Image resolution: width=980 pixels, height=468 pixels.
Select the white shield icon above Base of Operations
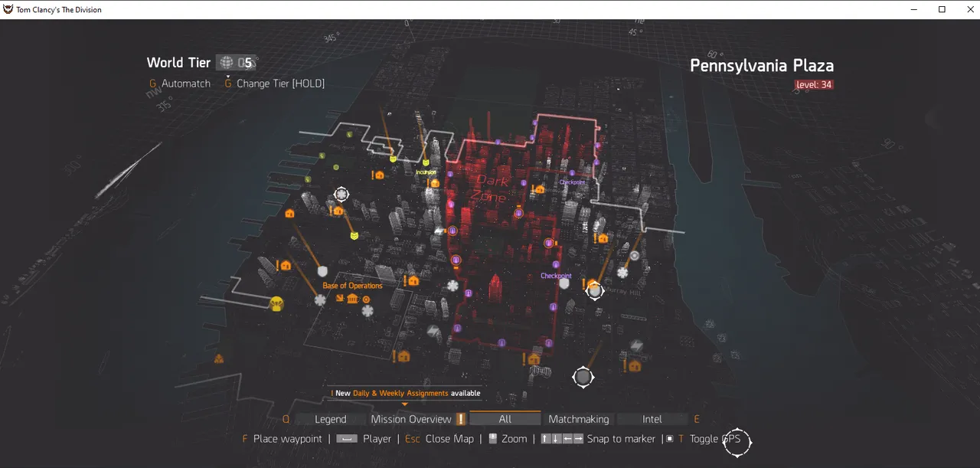coord(322,271)
